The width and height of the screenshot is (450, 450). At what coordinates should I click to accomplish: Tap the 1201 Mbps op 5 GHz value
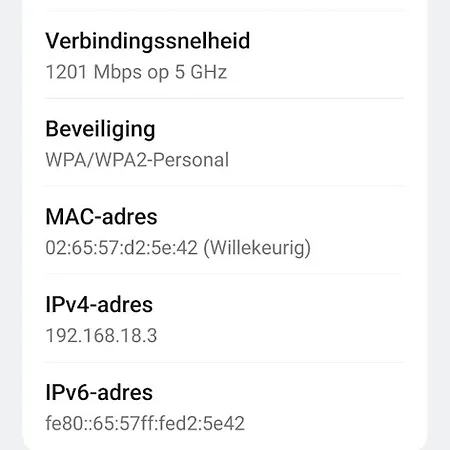coord(136,72)
